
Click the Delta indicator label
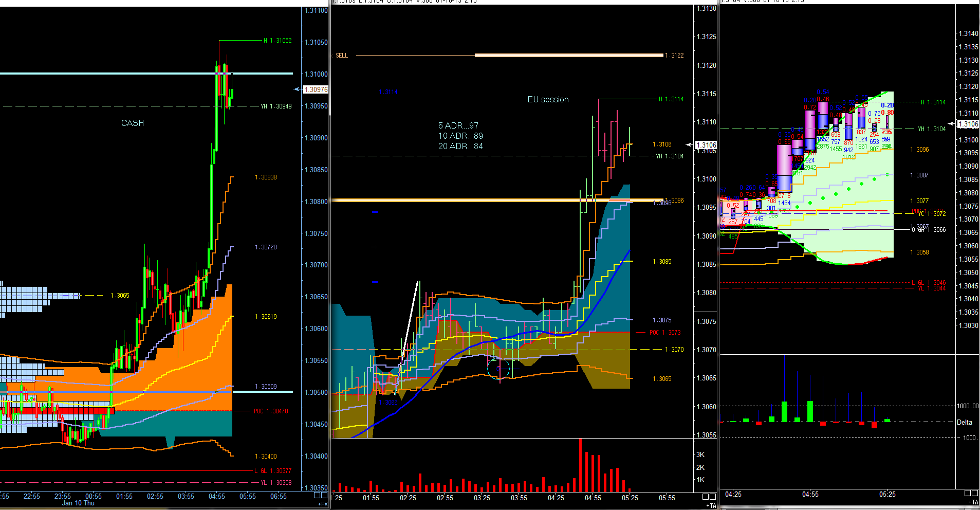pos(965,423)
